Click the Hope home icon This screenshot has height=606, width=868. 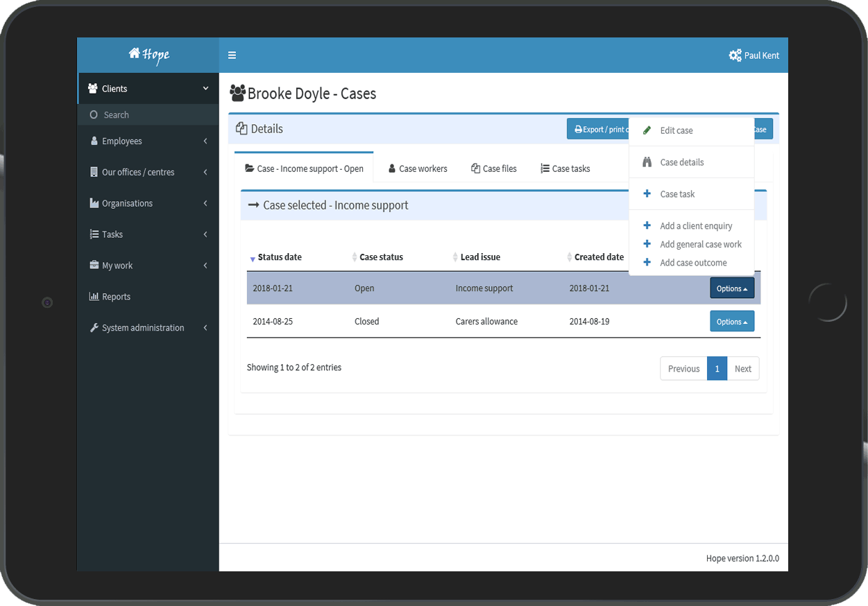tap(134, 54)
